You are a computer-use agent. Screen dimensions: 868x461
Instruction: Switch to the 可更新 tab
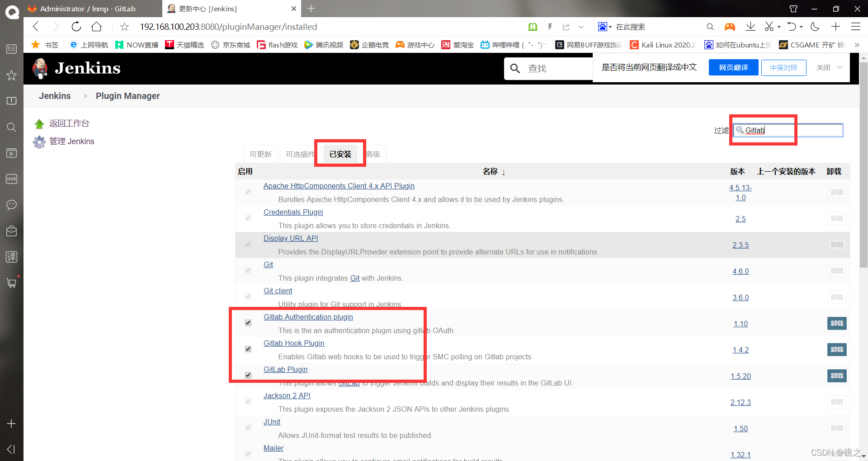[x=261, y=154]
